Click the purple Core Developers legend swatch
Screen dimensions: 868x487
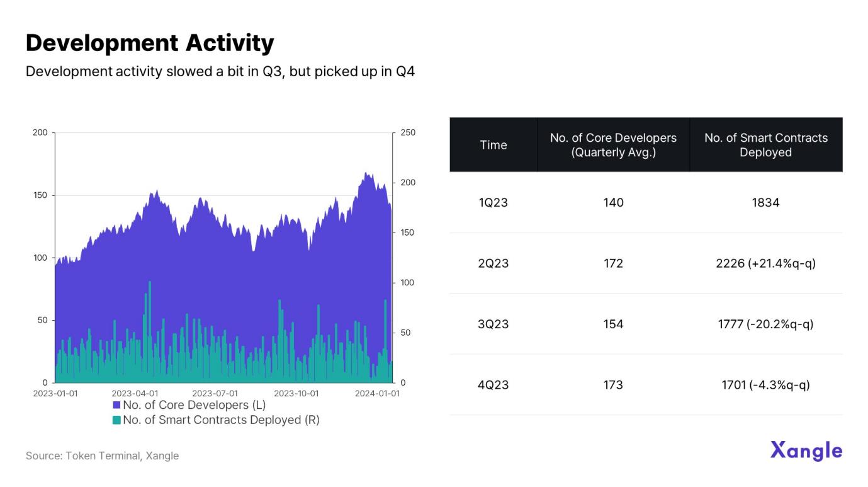click(116, 404)
